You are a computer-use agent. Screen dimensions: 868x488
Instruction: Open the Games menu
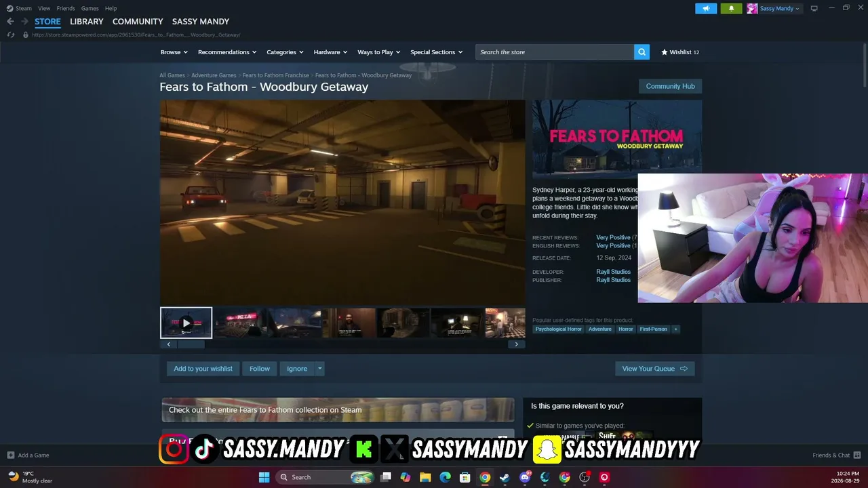click(x=90, y=8)
